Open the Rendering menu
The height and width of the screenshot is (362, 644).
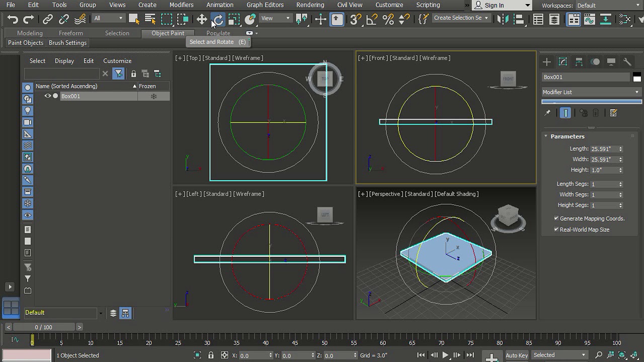(x=310, y=5)
